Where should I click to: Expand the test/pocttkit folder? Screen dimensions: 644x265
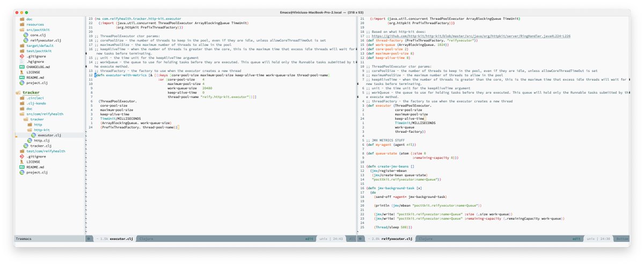pos(39,51)
